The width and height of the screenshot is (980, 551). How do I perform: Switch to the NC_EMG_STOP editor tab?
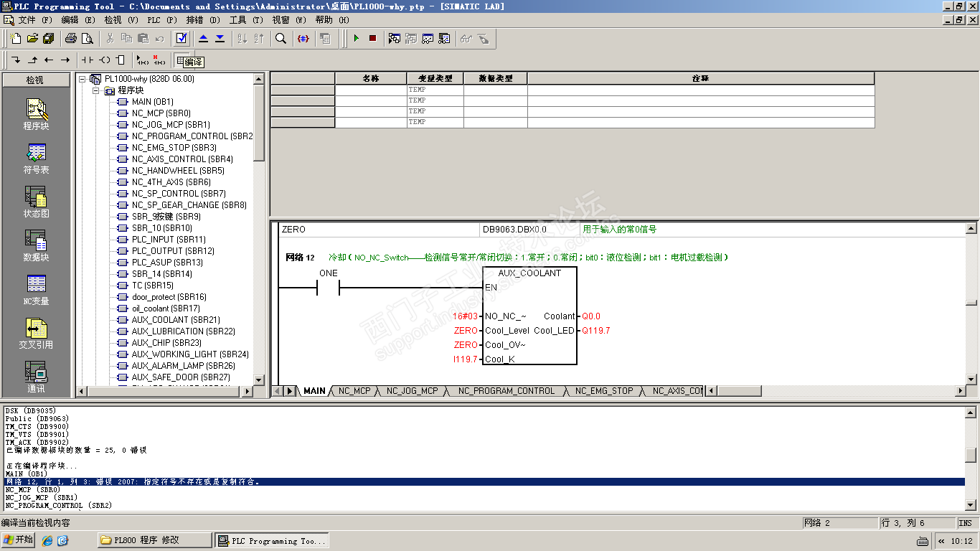tap(604, 391)
